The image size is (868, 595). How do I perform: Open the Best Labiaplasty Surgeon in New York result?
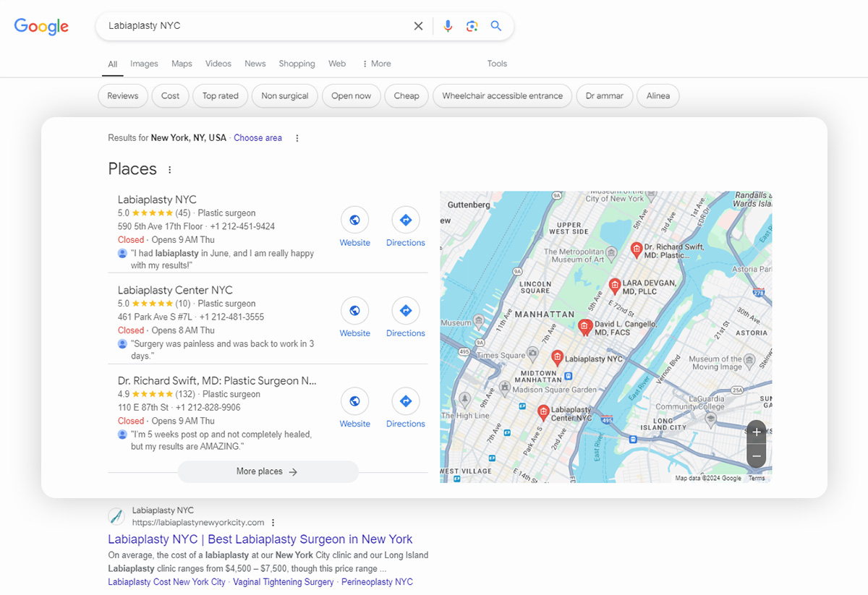tap(260, 539)
